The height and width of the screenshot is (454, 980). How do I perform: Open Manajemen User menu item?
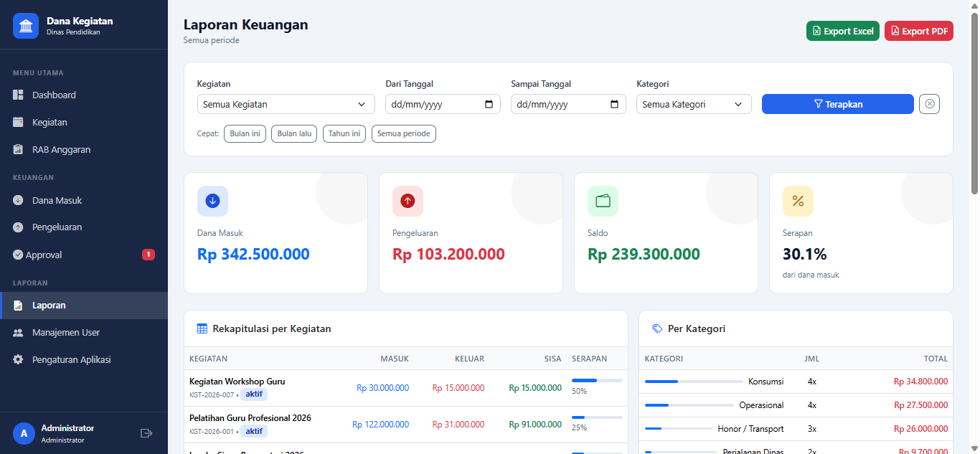click(x=84, y=333)
